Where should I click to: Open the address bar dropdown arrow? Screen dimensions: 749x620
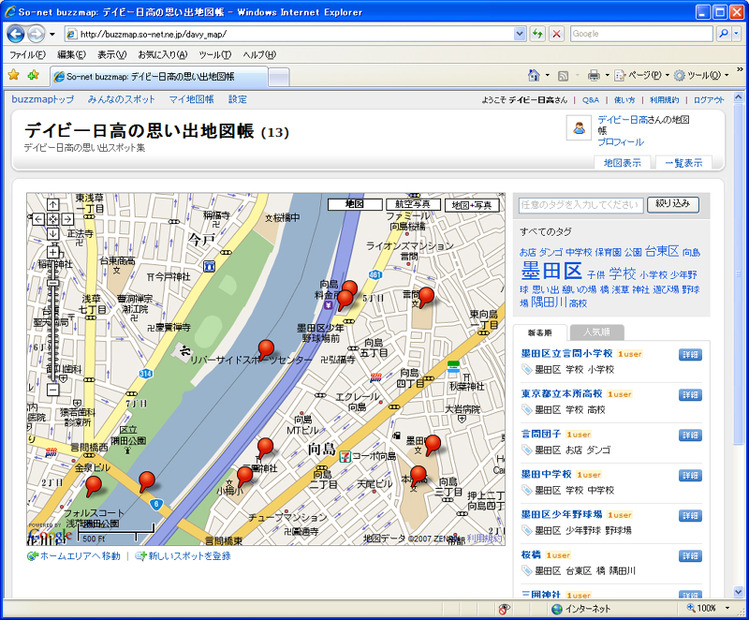[520, 34]
